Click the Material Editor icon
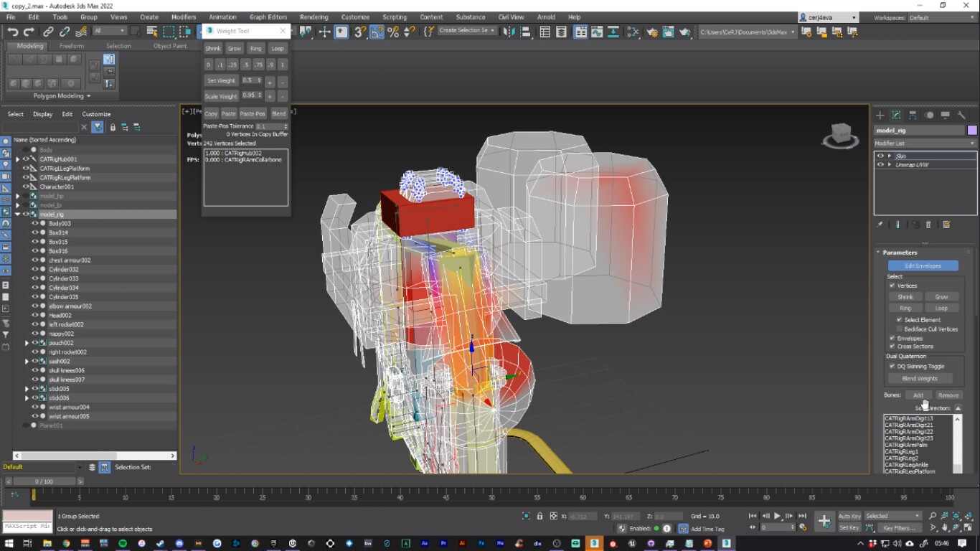Viewport: 980px width, 551px height. [x=632, y=31]
